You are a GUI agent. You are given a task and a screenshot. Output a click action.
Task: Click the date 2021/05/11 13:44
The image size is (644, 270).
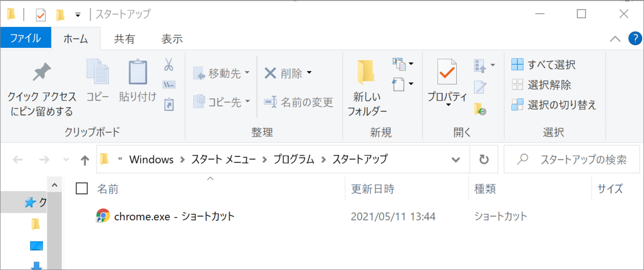[393, 217]
